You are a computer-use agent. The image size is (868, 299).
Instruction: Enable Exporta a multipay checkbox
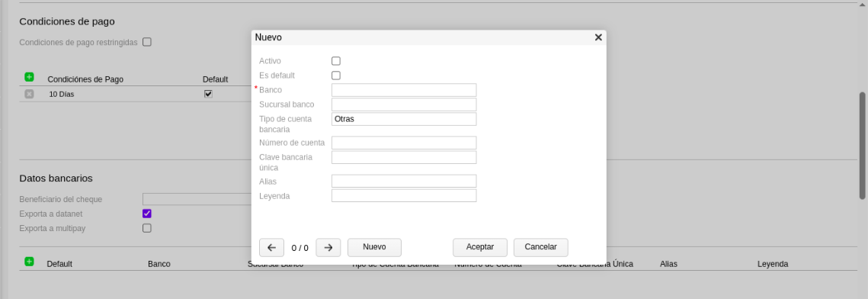(x=146, y=228)
